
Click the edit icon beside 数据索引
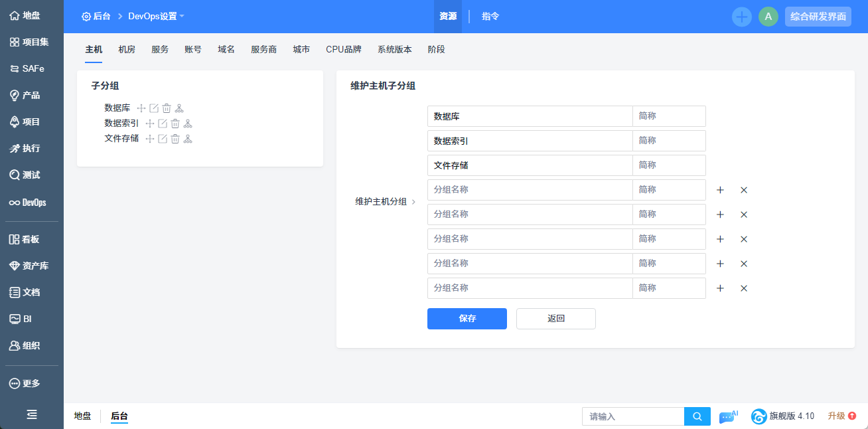click(163, 124)
